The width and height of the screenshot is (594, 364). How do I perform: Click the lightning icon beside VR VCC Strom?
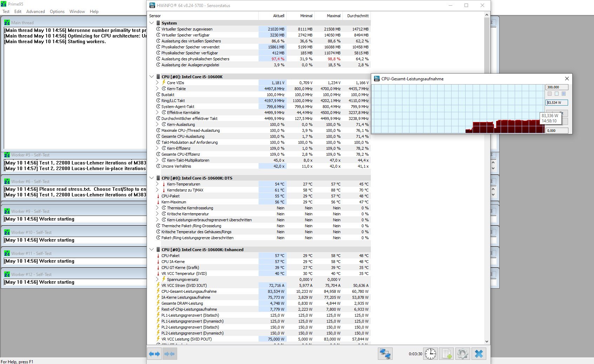coord(158,285)
